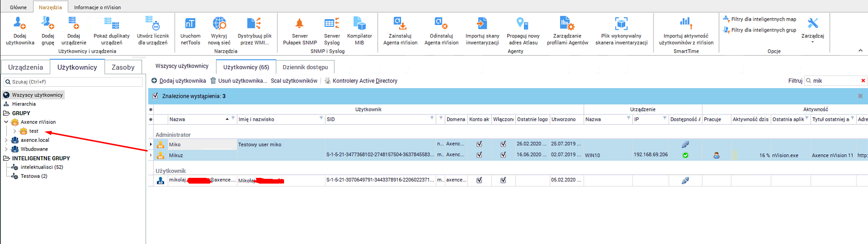
Task: Open the Zarządzaj dropdown menu
Action: click(812, 36)
